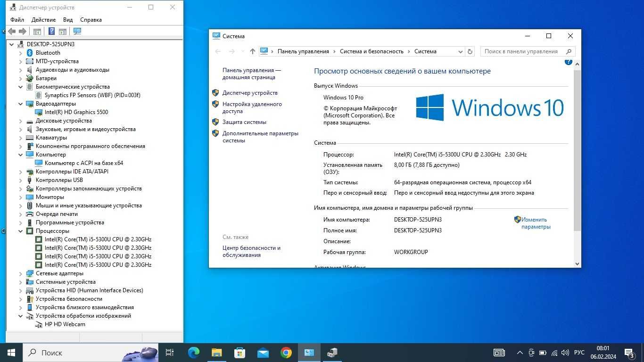This screenshot has height=362, width=644.
Task: Refresh the System window address bar
Action: tap(470, 51)
